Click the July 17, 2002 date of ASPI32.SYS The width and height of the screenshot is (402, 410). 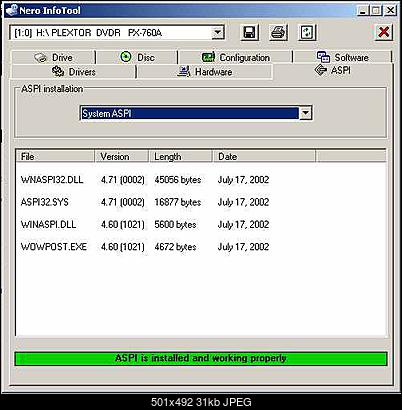pyautogui.click(x=243, y=202)
